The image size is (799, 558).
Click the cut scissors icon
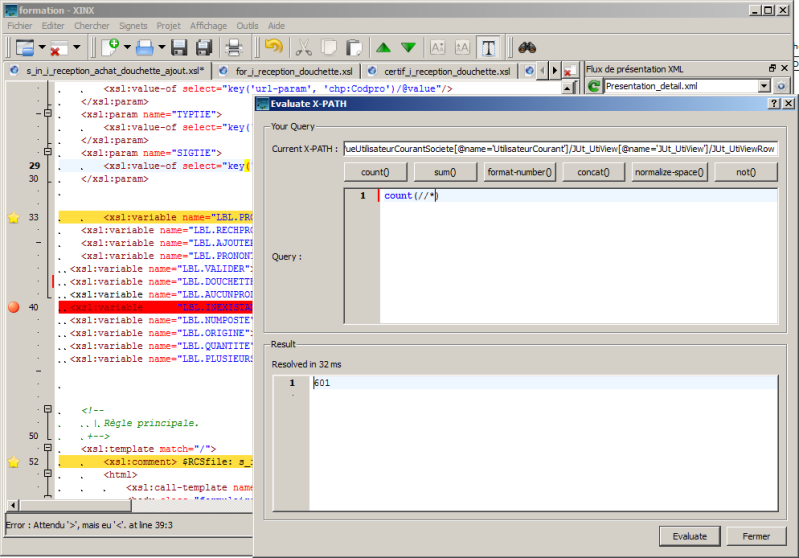tap(304, 48)
